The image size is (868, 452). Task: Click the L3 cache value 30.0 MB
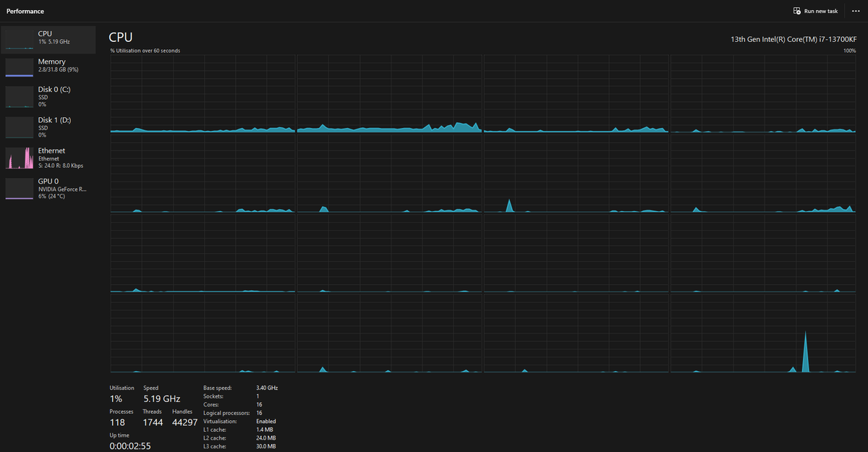[x=266, y=446]
